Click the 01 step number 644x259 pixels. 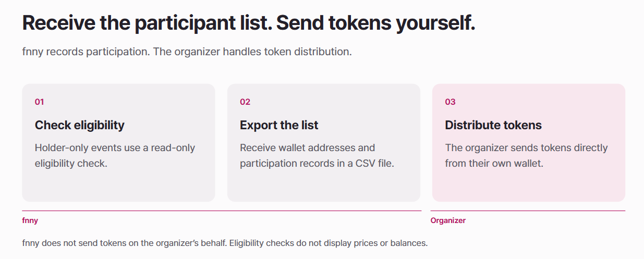pyautogui.click(x=40, y=102)
